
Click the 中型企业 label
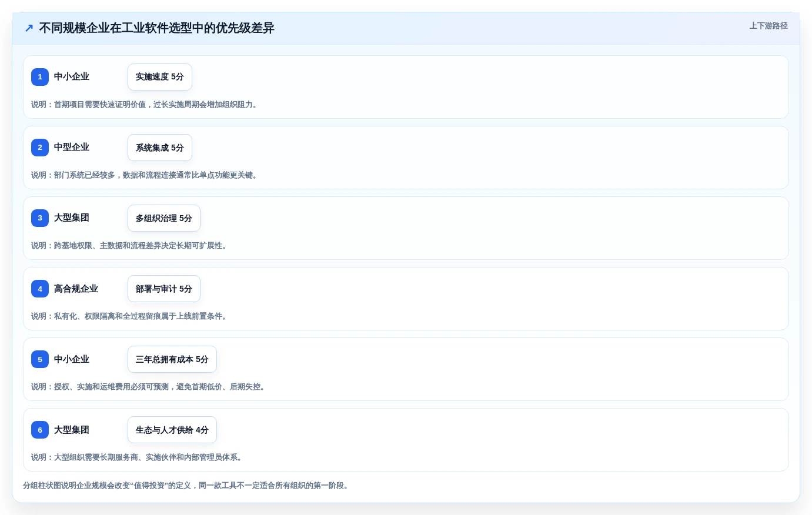click(72, 147)
